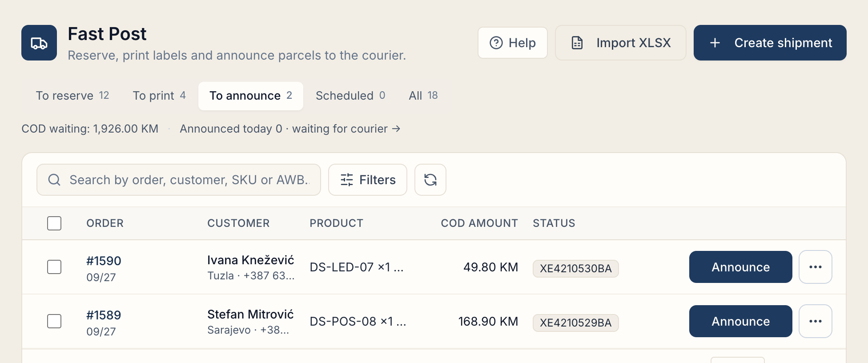Select order #1589 checkbox
Viewport: 868px width, 363px height.
[54, 321]
